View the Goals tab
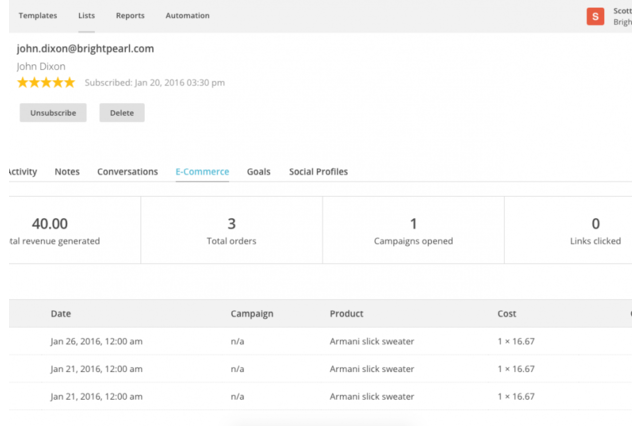The width and height of the screenshot is (640, 426). [259, 172]
